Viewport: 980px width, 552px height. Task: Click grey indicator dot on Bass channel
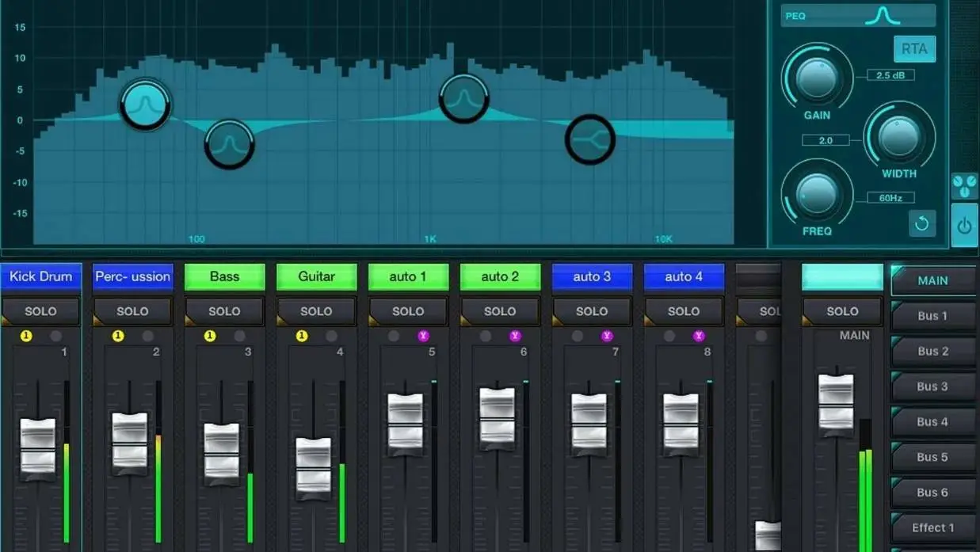click(x=239, y=336)
